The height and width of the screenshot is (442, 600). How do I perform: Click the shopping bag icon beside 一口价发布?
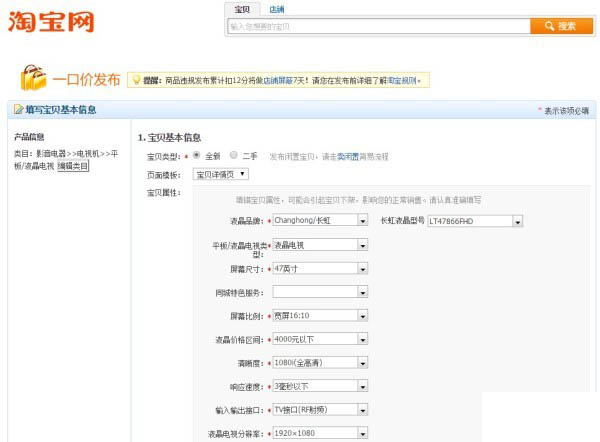33,78
